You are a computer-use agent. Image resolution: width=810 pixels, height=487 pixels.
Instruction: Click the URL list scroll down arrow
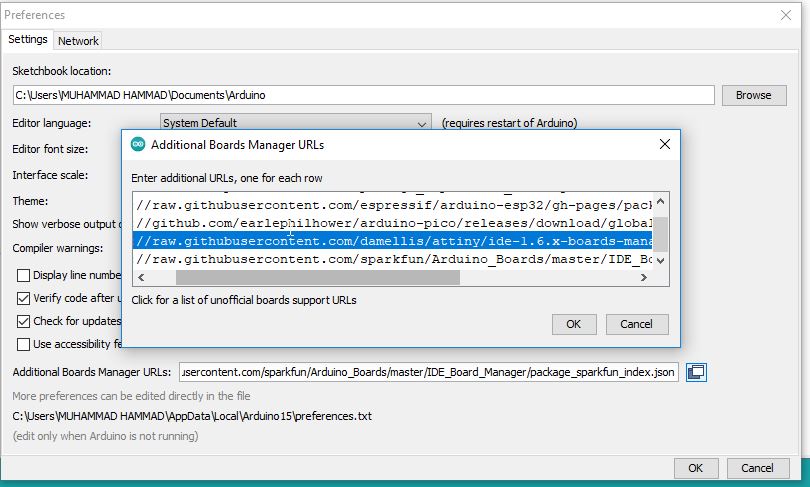[660, 261]
